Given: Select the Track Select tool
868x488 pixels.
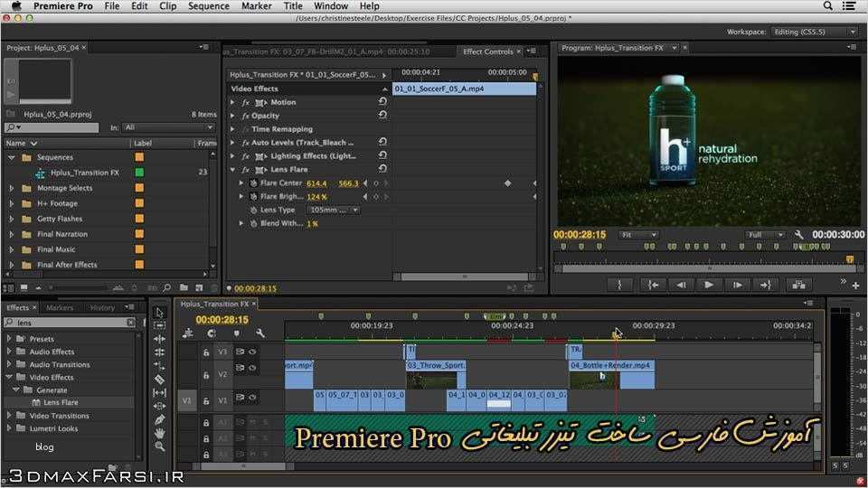Looking at the screenshot, I should tap(159, 326).
